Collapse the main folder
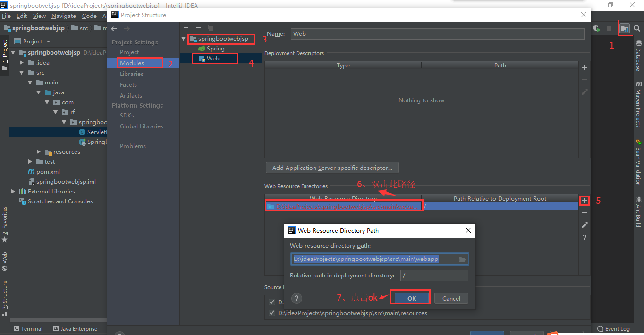 coord(30,83)
